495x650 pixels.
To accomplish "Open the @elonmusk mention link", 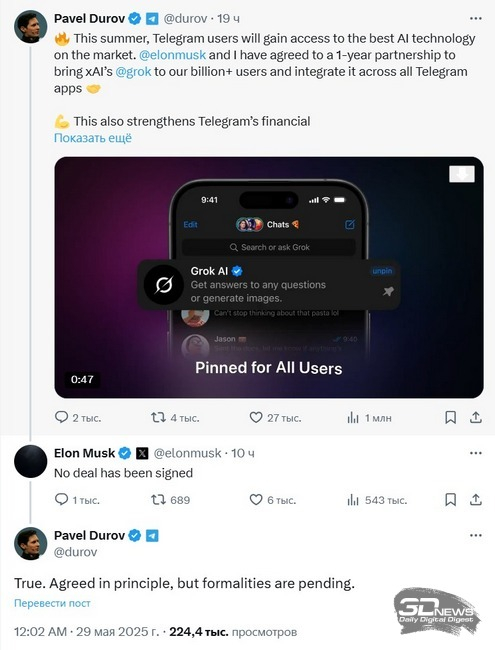I will pos(172,55).
